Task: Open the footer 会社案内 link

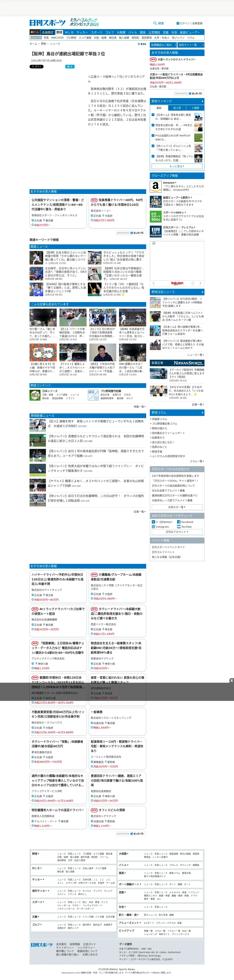Action: point(61,944)
